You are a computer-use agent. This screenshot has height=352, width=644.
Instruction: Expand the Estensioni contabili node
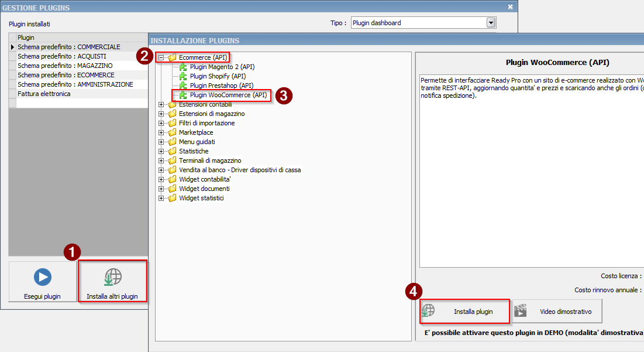click(161, 105)
